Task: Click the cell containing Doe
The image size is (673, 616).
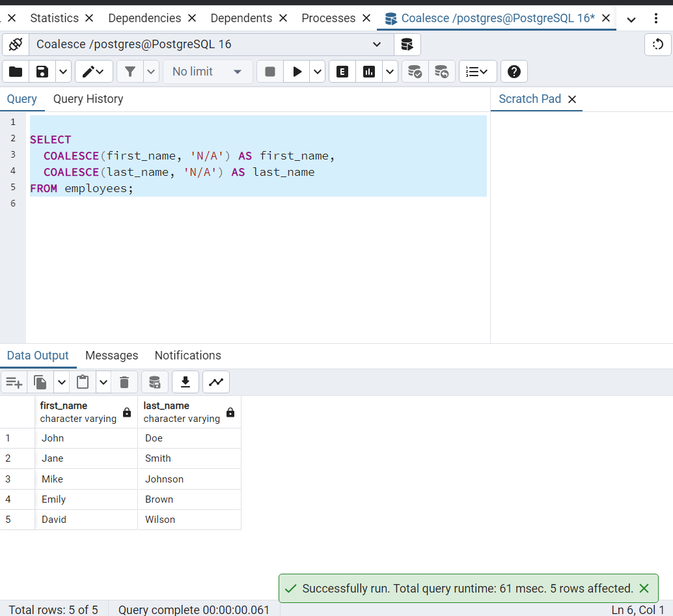Action: point(189,438)
